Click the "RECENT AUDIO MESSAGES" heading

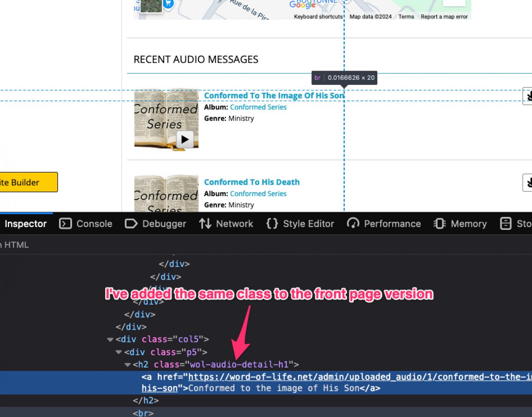click(196, 59)
